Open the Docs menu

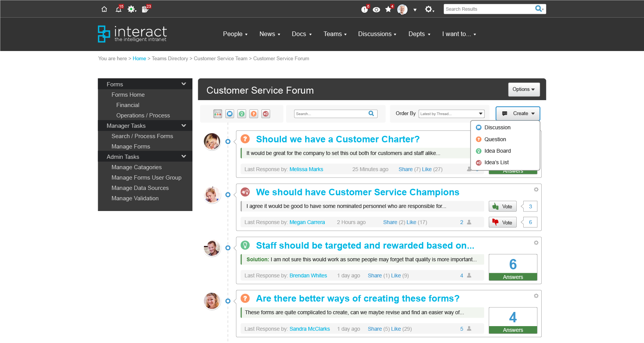point(301,34)
